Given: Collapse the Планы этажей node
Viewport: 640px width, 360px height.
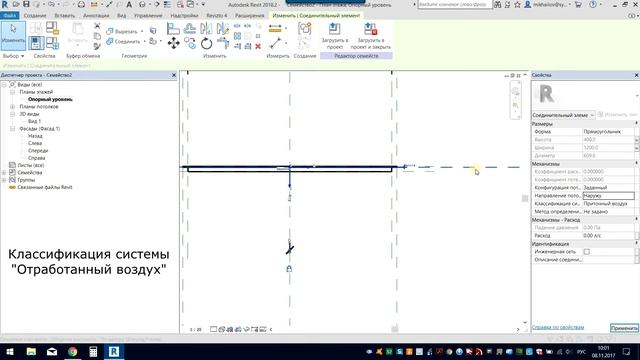Looking at the screenshot, I should click(x=12, y=92).
